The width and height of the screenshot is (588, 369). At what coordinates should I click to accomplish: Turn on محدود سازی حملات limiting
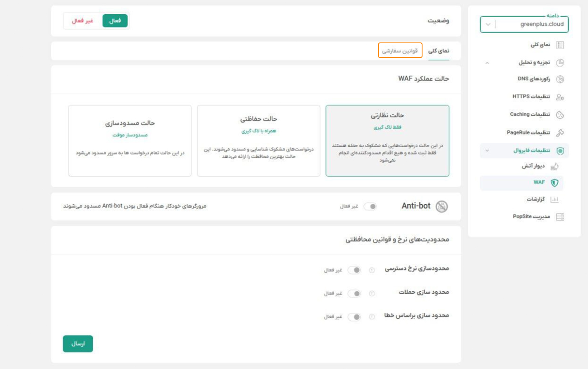pos(355,293)
